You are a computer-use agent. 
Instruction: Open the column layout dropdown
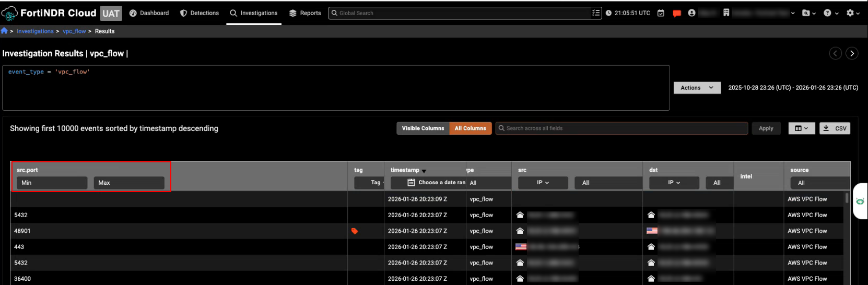(x=802, y=128)
